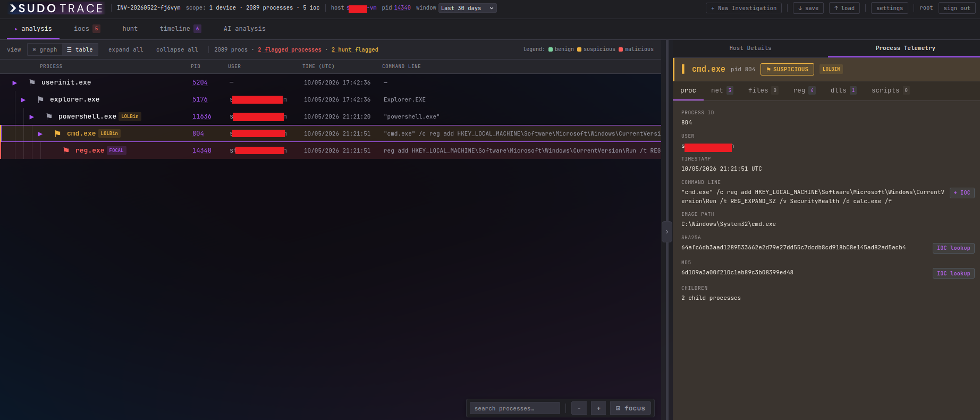Open the window Last 30 days dropdown
This screenshot has height=420, width=980.
point(468,8)
